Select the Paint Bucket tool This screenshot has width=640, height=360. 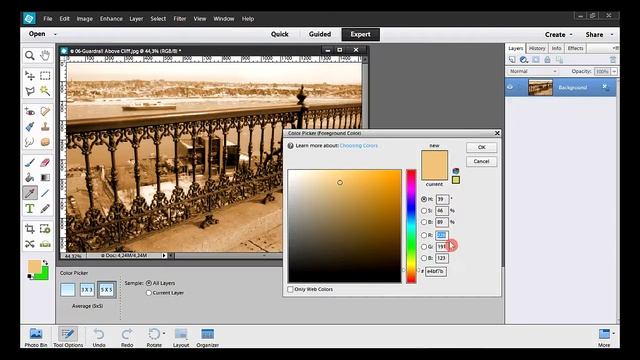click(x=29, y=178)
